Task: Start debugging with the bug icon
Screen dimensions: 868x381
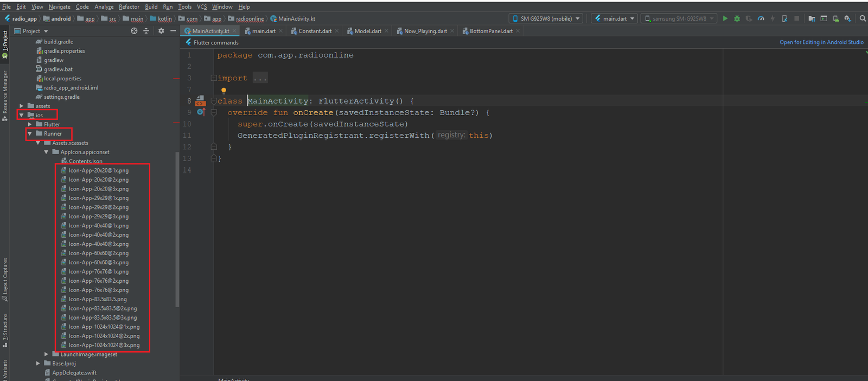Action: tap(737, 18)
